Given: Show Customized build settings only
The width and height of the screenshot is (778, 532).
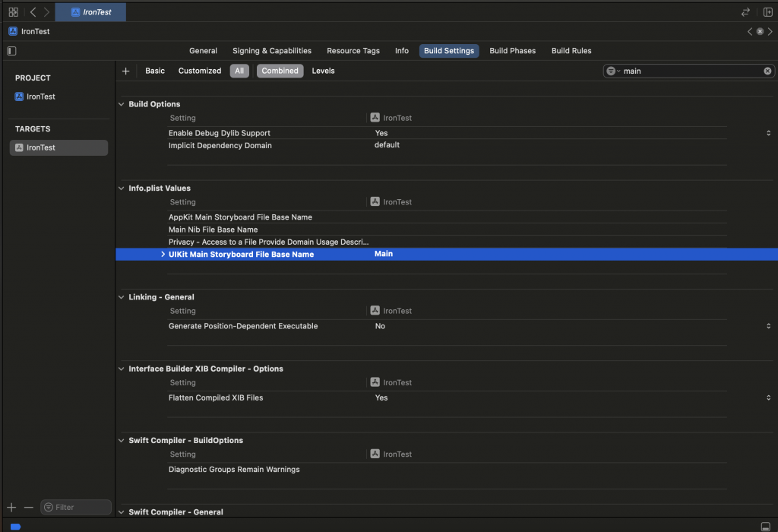Looking at the screenshot, I should [x=200, y=71].
